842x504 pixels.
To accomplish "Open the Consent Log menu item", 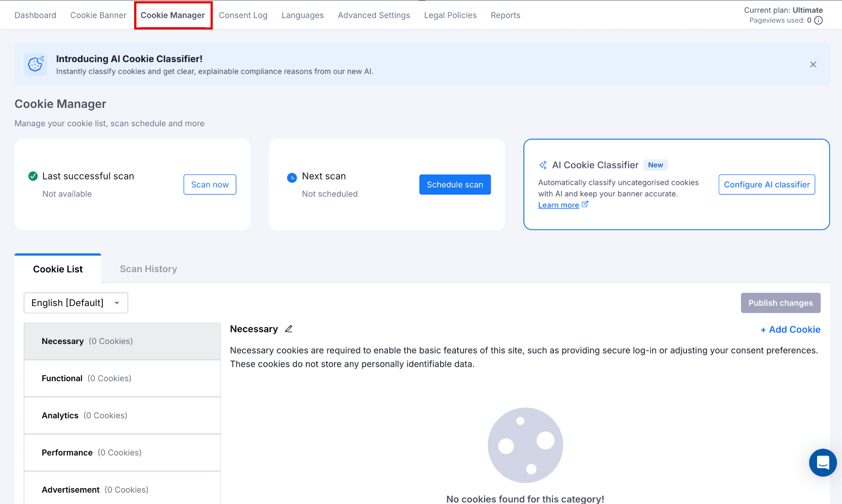I will [243, 15].
